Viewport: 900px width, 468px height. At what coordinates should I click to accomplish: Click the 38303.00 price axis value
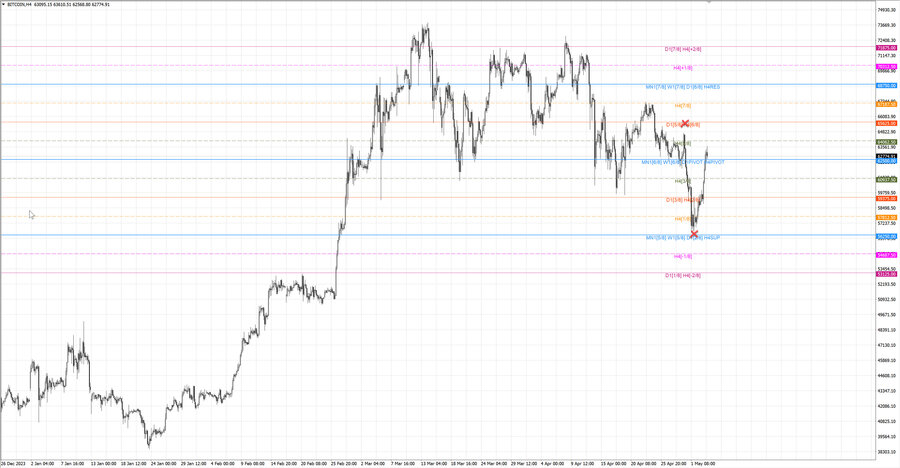click(x=887, y=452)
